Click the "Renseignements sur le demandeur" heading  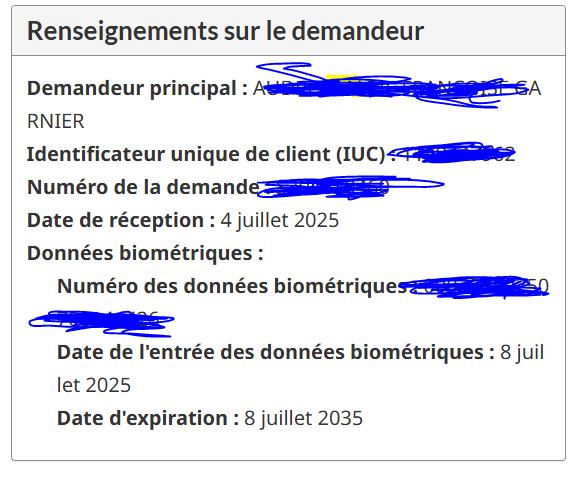coord(225,31)
